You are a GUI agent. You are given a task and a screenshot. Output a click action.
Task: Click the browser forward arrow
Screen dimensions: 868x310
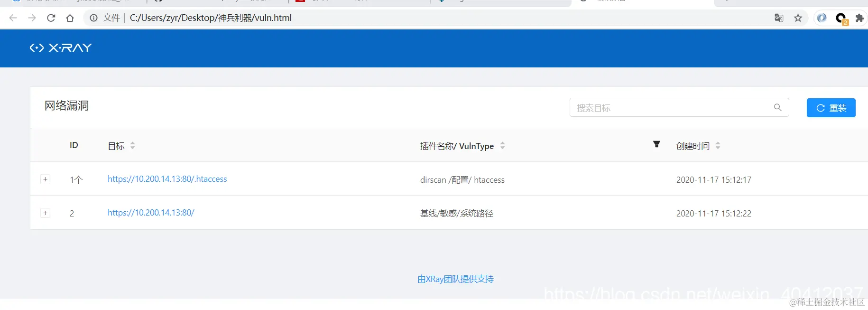tap(32, 18)
